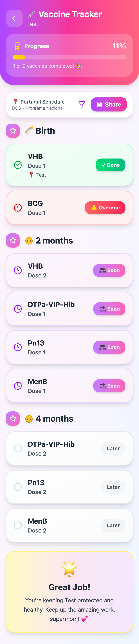Screen dimensions: 139x644
Task: Click the star icon beside 4 months
Action: click(13, 419)
